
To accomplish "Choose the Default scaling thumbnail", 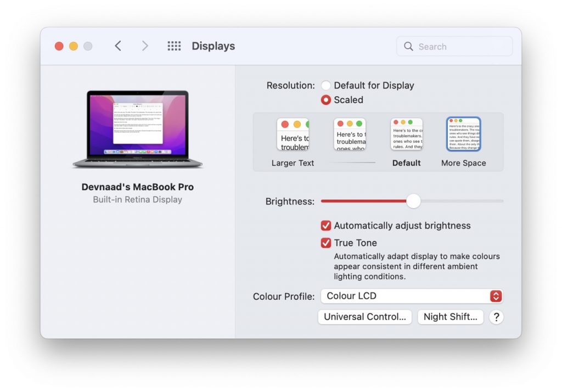I will click(x=407, y=134).
